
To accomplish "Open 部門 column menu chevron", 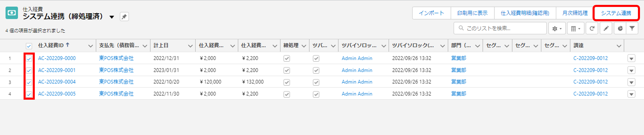I will pos(478,46).
